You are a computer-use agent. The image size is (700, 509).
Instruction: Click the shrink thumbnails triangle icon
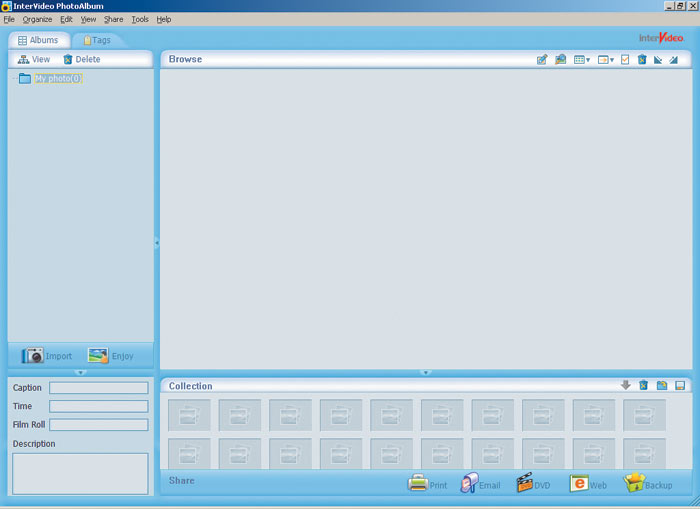click(658, 60)
